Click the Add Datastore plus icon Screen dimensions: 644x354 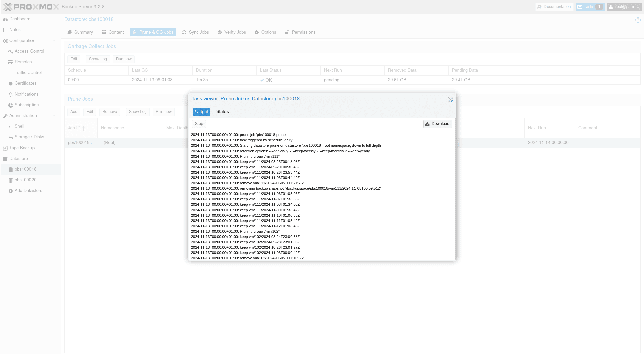11,191
